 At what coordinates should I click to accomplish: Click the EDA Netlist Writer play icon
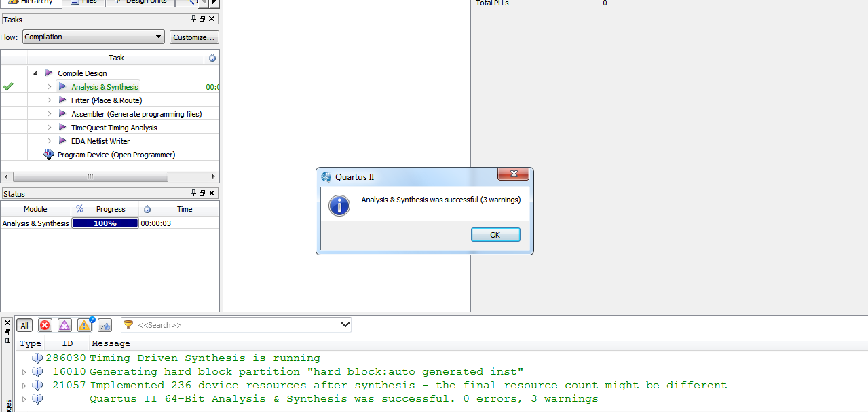(x=62, y=141)
